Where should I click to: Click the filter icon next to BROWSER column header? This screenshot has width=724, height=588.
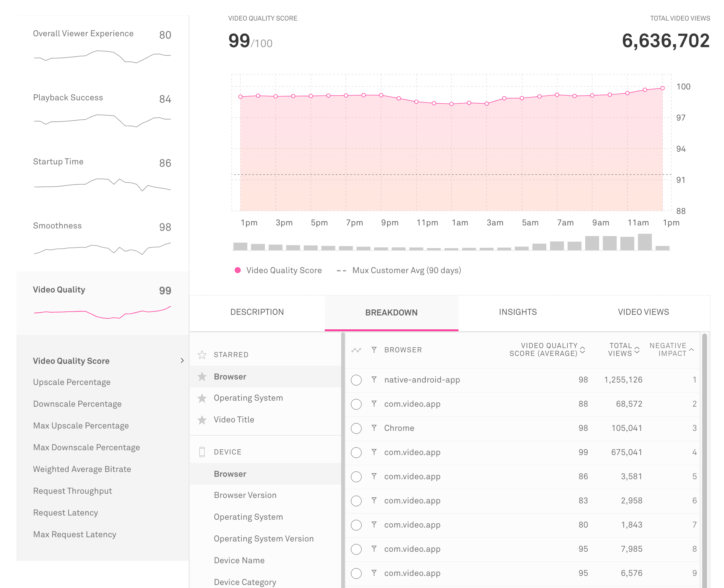[374, 350]
